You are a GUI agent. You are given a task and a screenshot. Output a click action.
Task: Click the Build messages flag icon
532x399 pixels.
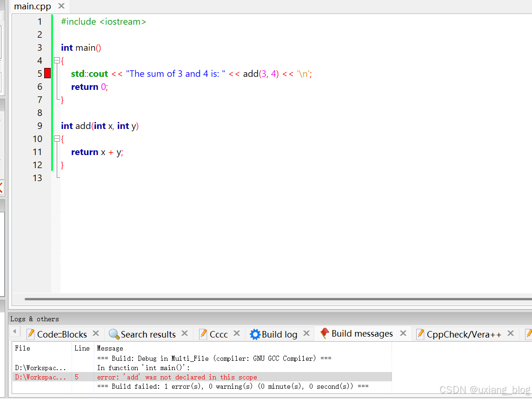pyautogui.click(x=325, y=333)
